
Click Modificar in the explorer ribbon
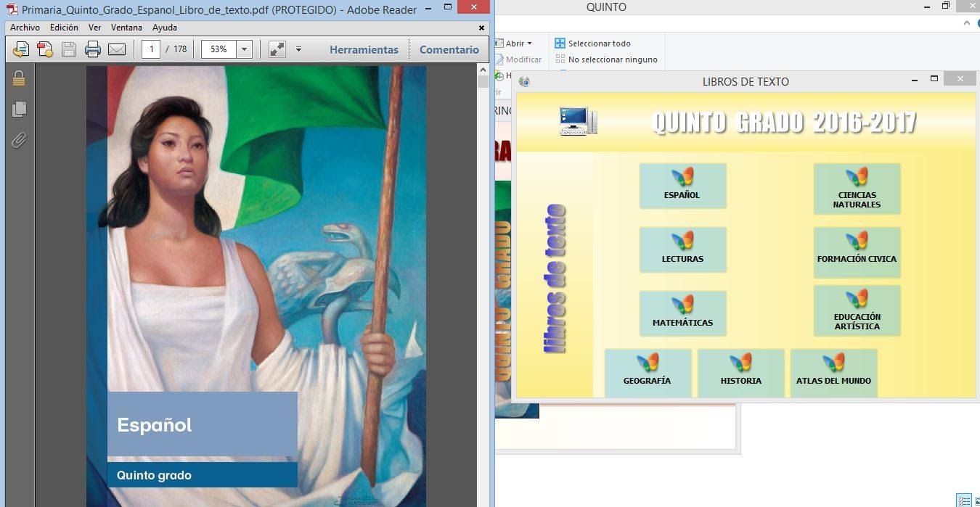coord(523,59)
